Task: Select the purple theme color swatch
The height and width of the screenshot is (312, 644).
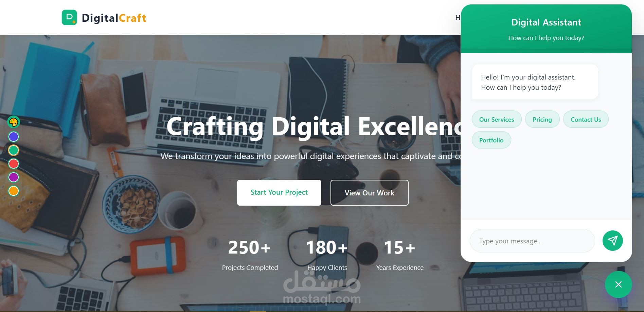Action: 14,177
